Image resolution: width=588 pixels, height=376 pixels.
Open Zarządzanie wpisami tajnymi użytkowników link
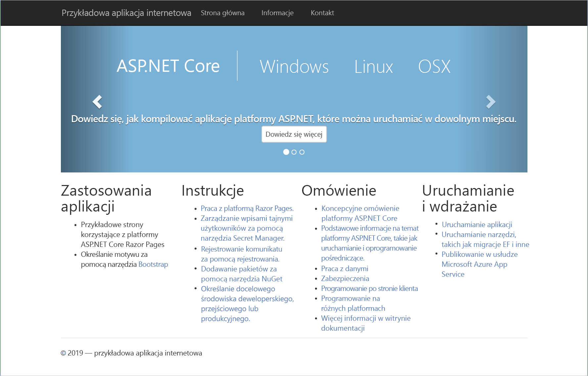(247, 228)
